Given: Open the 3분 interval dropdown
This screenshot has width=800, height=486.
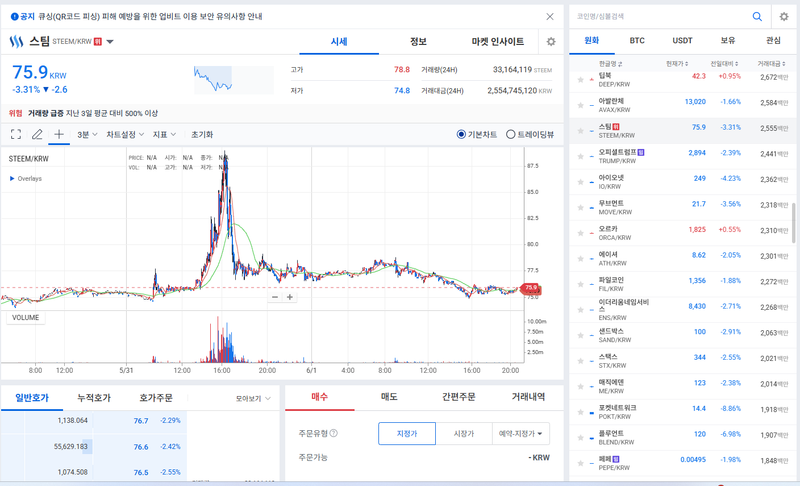Looking at the screenshot, I should point(87,135).
